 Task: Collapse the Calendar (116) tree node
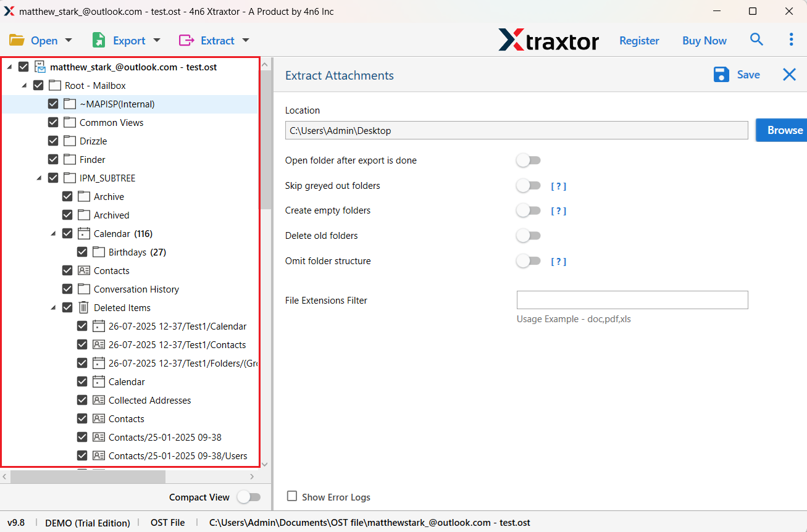[53, 234]
